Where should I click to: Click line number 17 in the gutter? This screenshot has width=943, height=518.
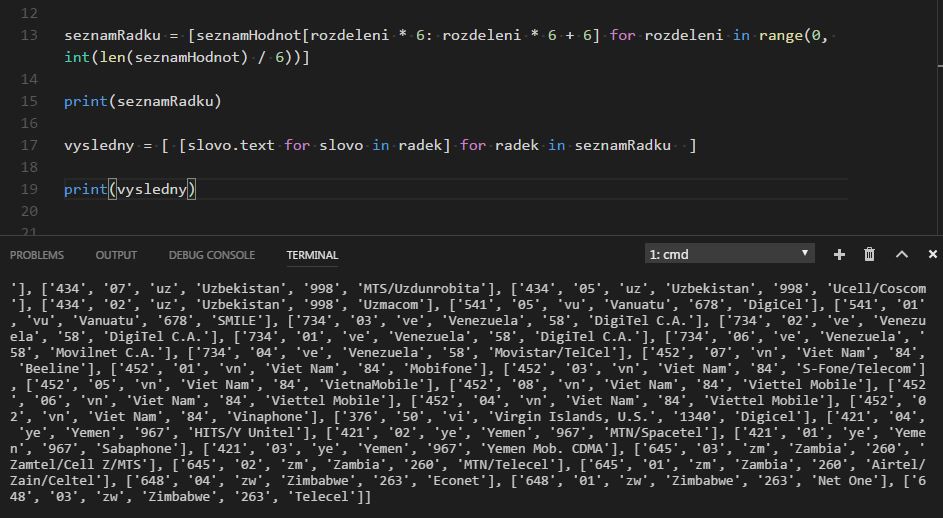29,145
